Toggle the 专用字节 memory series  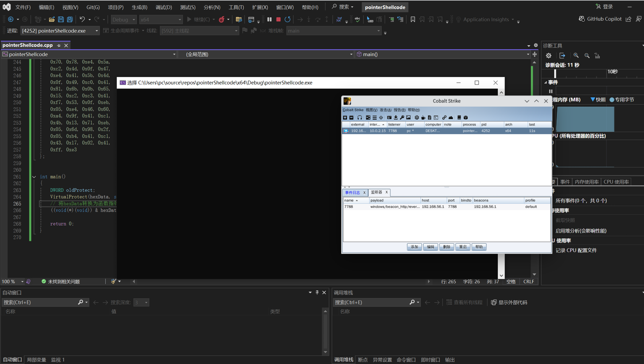(x=622, y=100)
